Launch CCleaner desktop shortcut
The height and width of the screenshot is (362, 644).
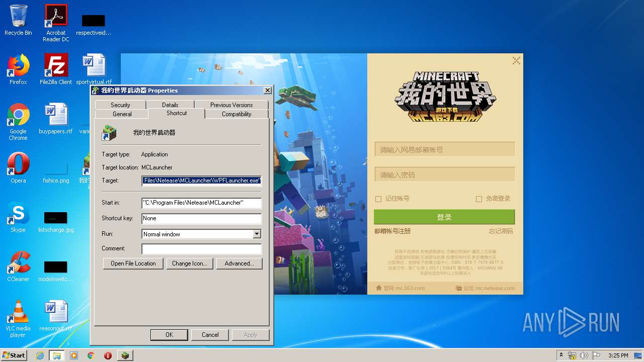[18, 266]
